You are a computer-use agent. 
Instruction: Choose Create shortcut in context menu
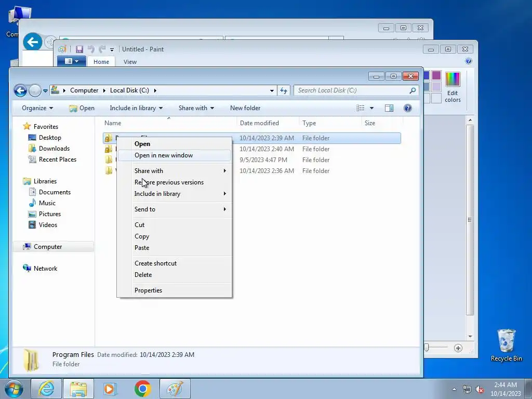pyautogui.click(x=175, y=263)
